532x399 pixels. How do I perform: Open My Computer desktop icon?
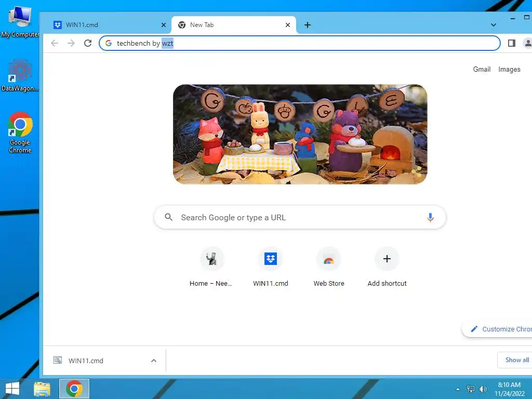click(20, 22)
